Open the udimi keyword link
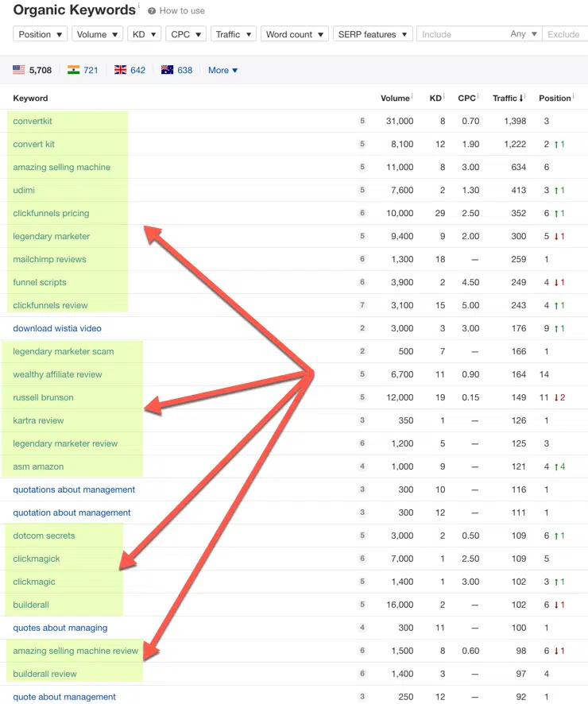The image size is (588, 704). tap(24, 190)
